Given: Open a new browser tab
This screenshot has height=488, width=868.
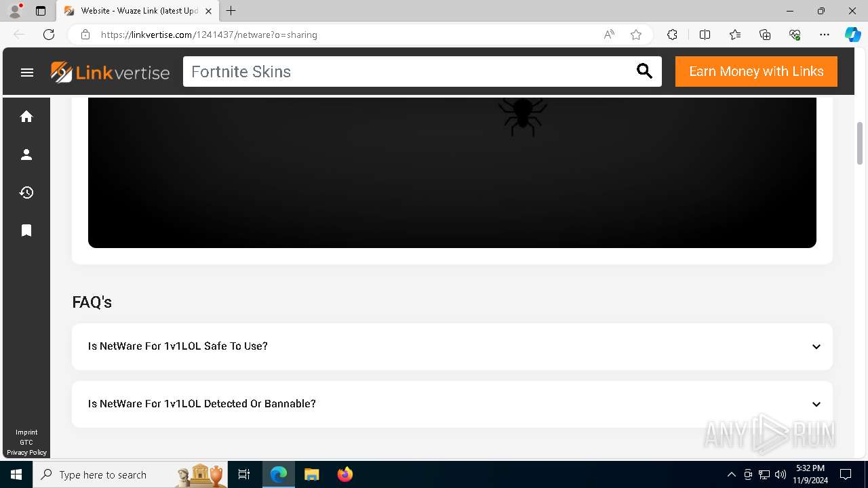Looking at the screenshot, I should coord(231,11).
